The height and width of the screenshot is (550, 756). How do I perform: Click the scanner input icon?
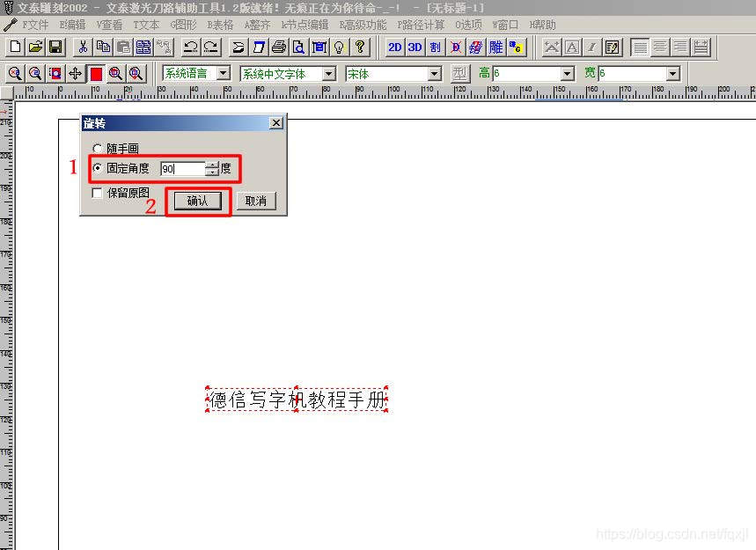pos(239,48)
